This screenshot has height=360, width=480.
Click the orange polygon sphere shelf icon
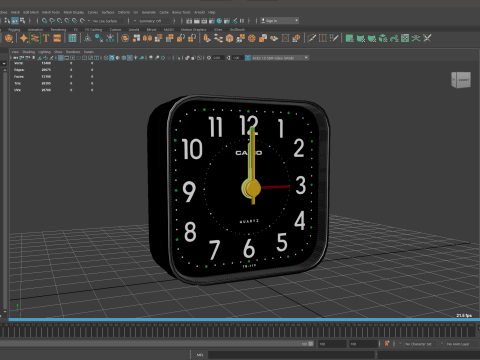pyautogui.click(x=8, y=38)
